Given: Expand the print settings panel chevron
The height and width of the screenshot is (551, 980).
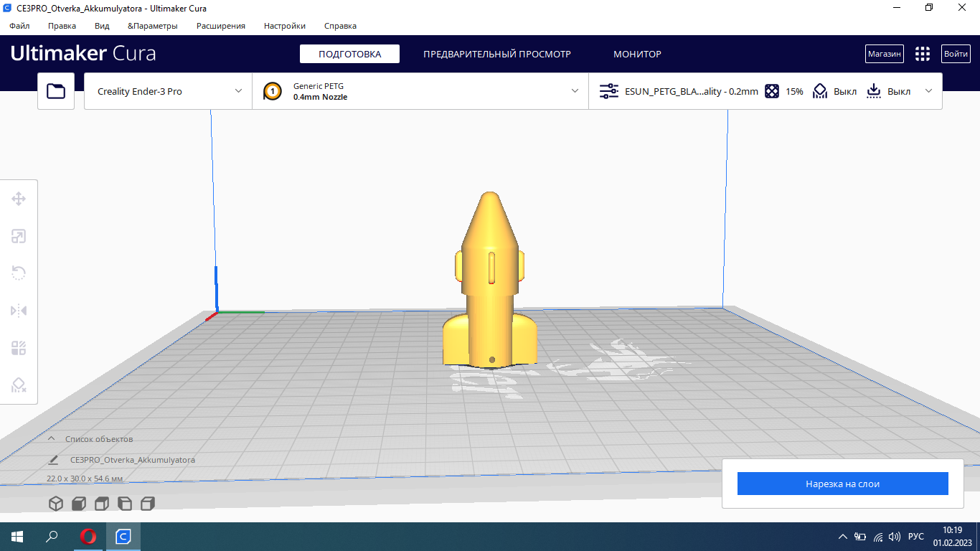Looking at the screenshot, I should 929,91.
